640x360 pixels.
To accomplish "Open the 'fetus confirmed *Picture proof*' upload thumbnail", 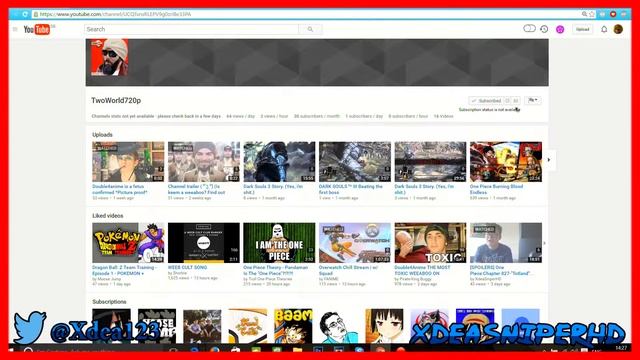I will pyautogui.click(x=128, y=162).
